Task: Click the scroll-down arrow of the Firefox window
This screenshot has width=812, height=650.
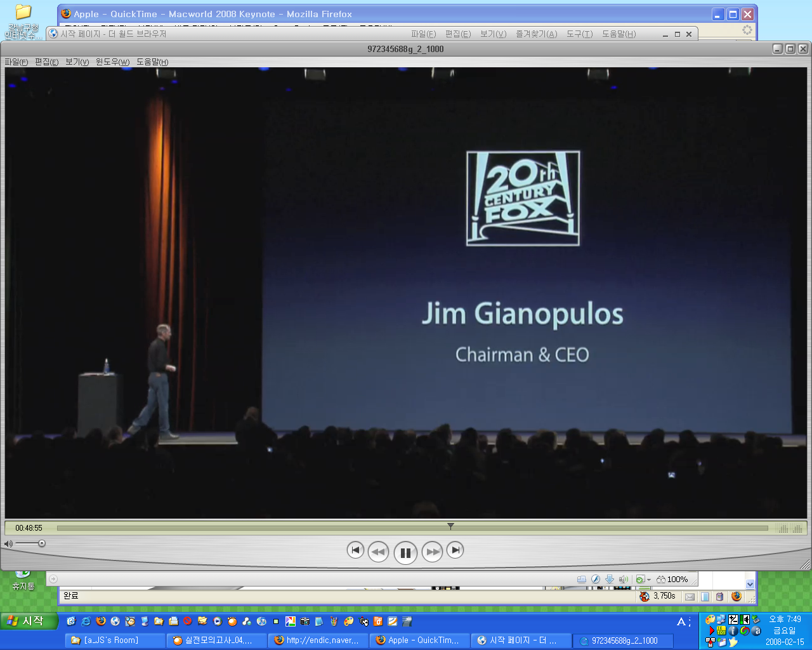Action: pyautogui.click(x=750, y=584)
